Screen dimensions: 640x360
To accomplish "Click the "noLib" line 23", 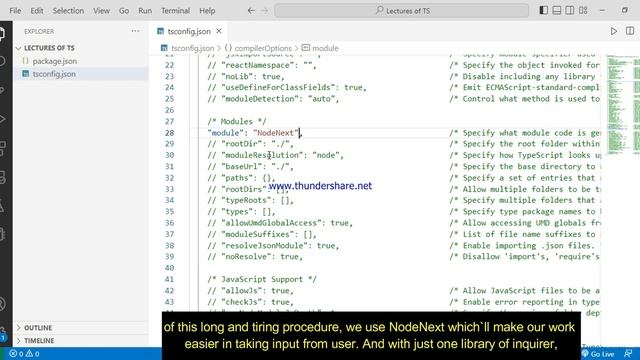I will click(x=246, y=76).
